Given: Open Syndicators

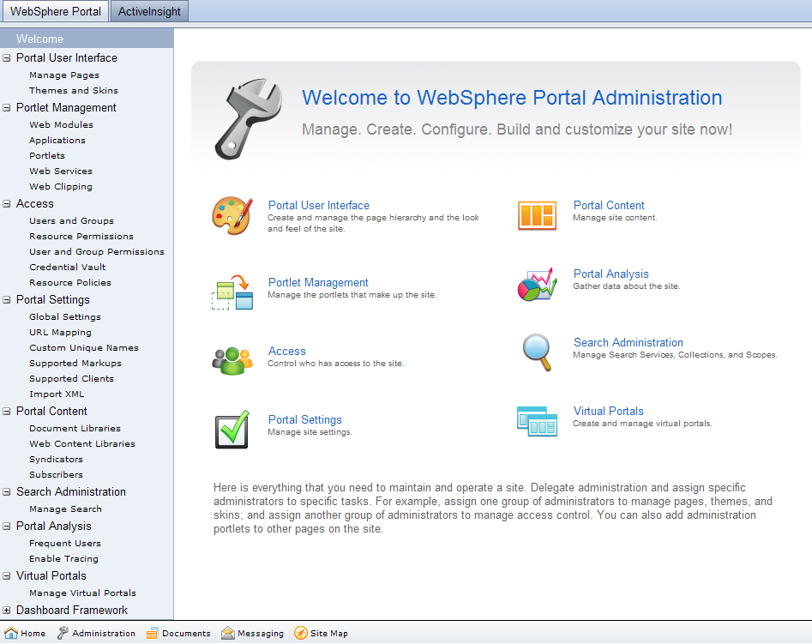Looking at the screenshot, I should coord(56,459).
